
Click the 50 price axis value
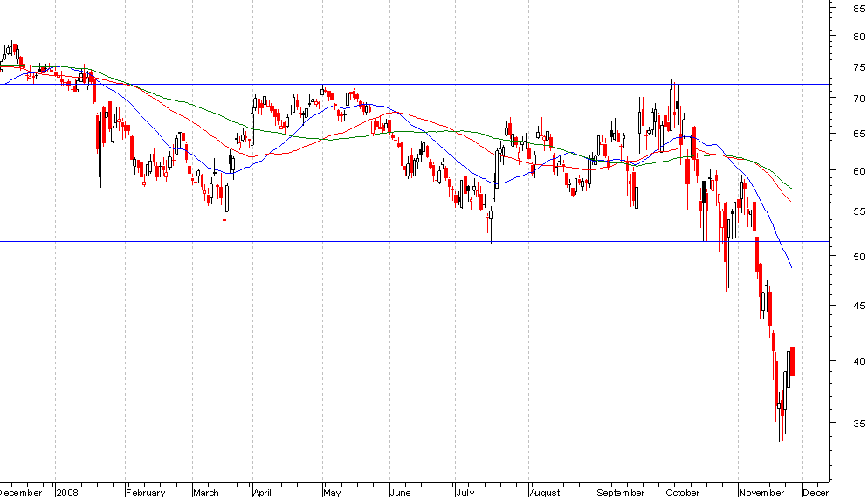coord(858,257)
